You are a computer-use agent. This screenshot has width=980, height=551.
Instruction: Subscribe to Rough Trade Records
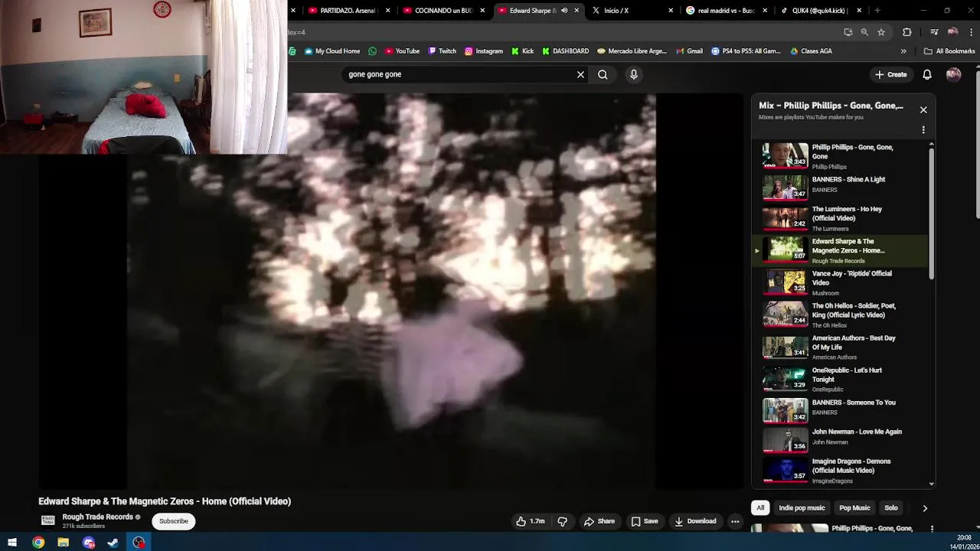point(174,521)
